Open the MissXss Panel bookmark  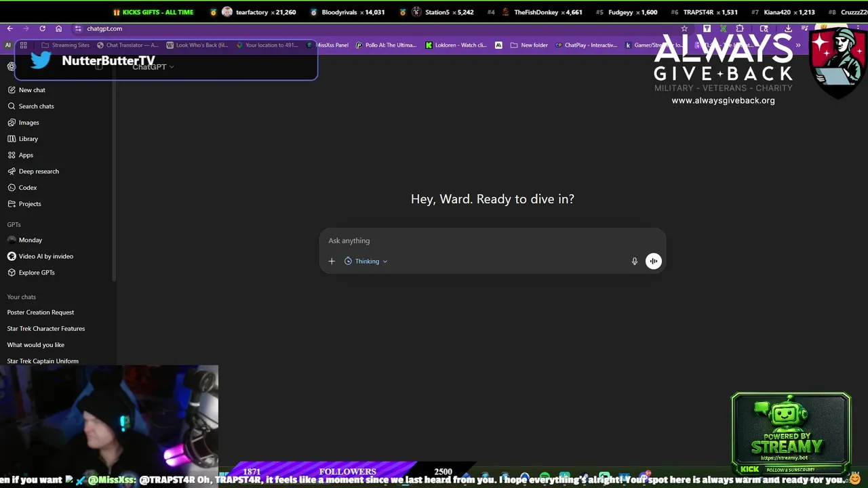328,45
